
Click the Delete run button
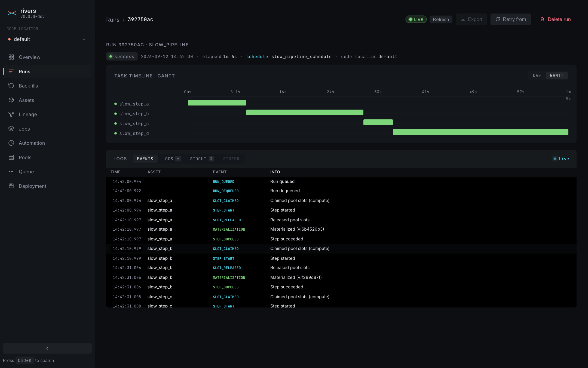click(555, 19)
